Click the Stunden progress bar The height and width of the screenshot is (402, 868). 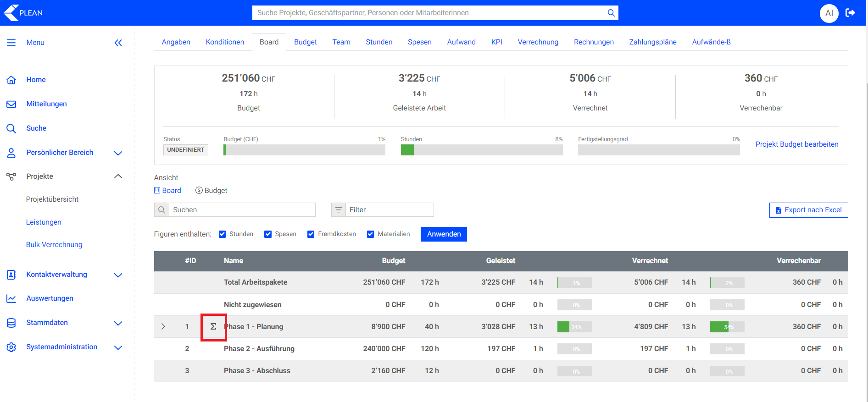[482, 150]
